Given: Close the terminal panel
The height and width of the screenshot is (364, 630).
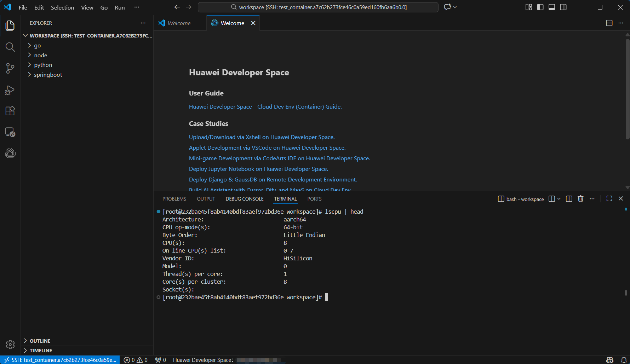Looking at the screenshot, I should pos(621,199).
